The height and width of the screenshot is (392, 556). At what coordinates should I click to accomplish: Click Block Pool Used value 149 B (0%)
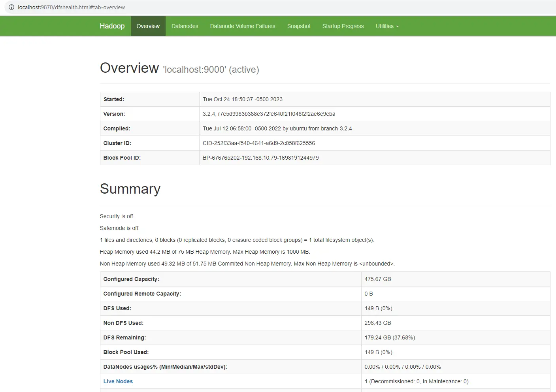[378, 352]
